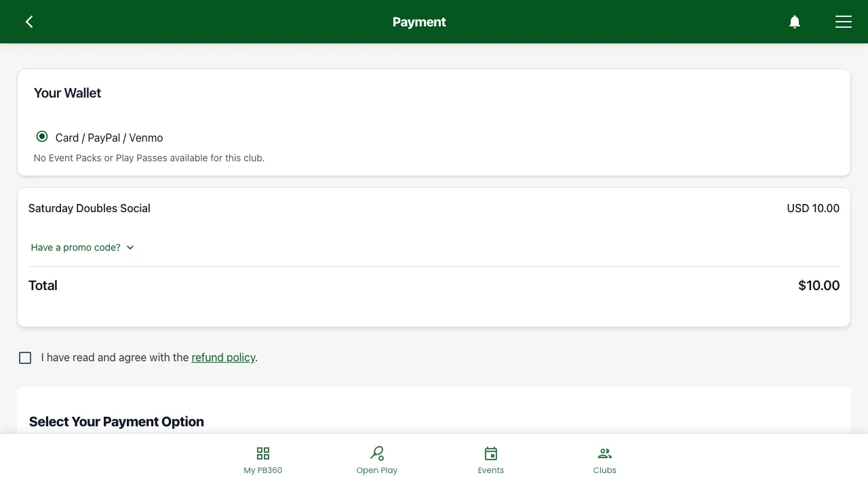Screen dimensions: 868x488
Task: Click the Payment page title
Action: [x=419, y=22]
